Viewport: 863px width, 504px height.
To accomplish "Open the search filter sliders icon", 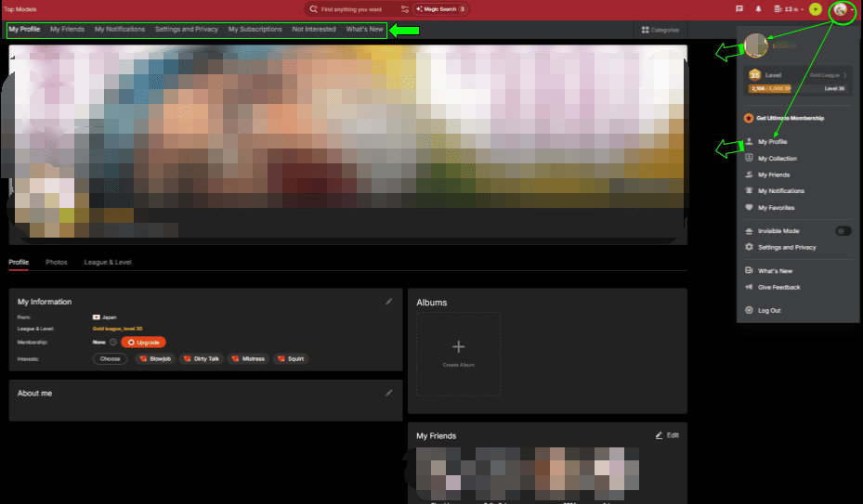I will coord(404,9).
